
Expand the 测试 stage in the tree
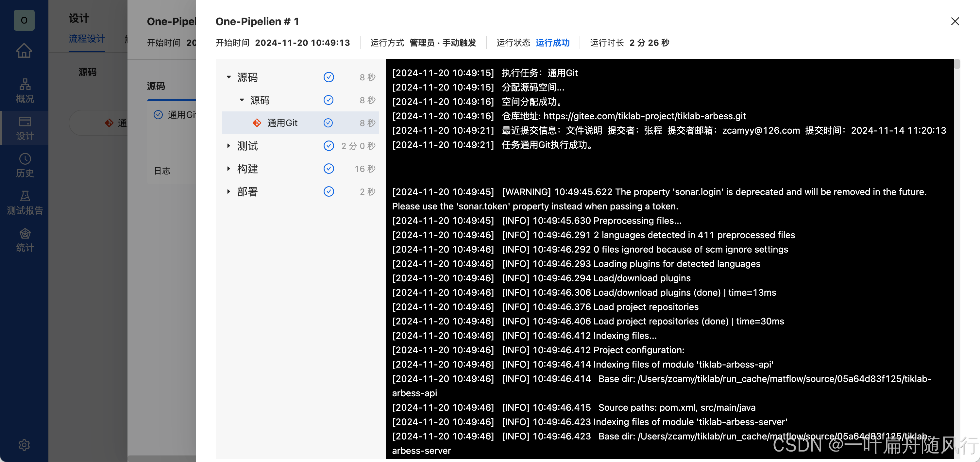pos(229,146)
